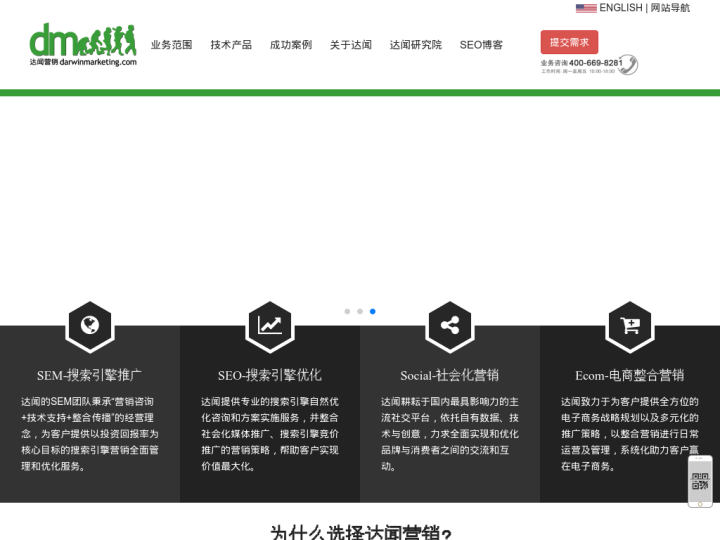Click the SEO chart hexagon icon
This screenshot has width=720, height=540.
(269, 325)
